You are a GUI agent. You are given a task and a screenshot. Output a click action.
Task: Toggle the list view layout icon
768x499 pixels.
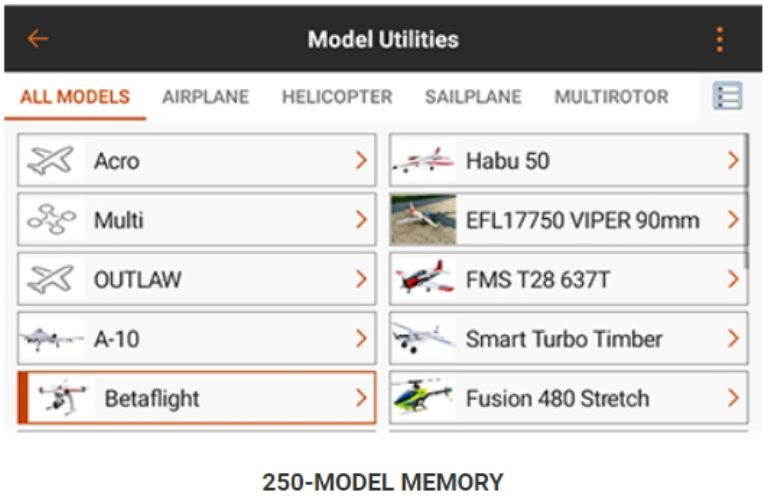point(727,96)
